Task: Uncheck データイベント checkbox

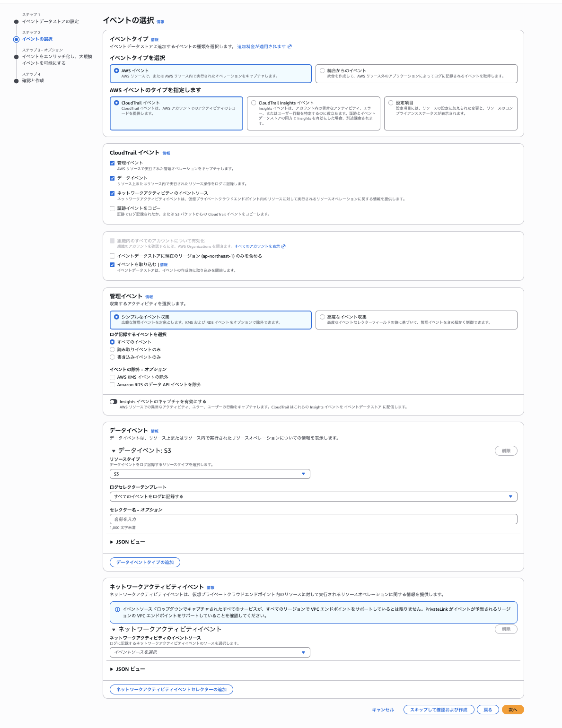Action: click(x=112, y=178)
